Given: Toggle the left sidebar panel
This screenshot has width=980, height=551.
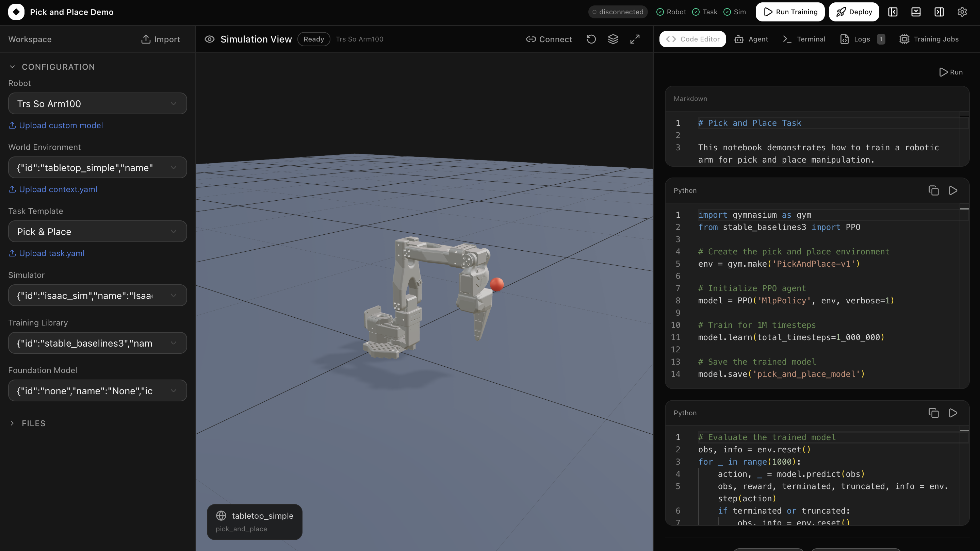Looking at the screenshot, I should pyautogui.click(x=893, y=12).
